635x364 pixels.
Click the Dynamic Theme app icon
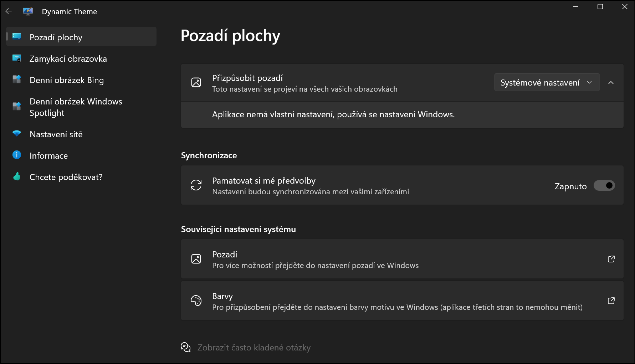28,11
